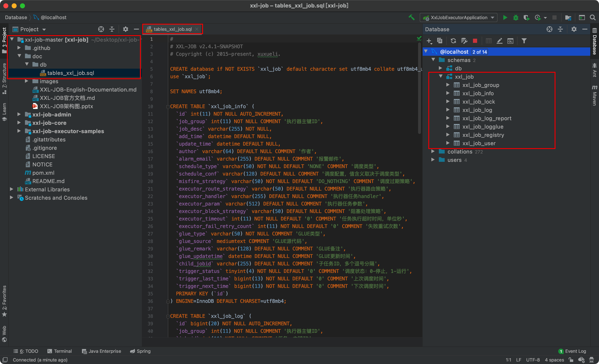Select xxl_job_registry table
This screenshot has width=599, height=364.
483,135
